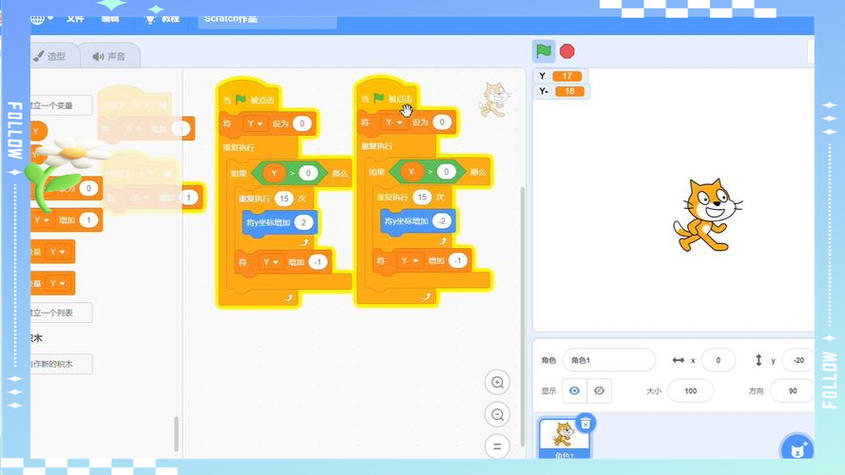Click the workspace vertical scrollbar

click(x=522, y=316)
